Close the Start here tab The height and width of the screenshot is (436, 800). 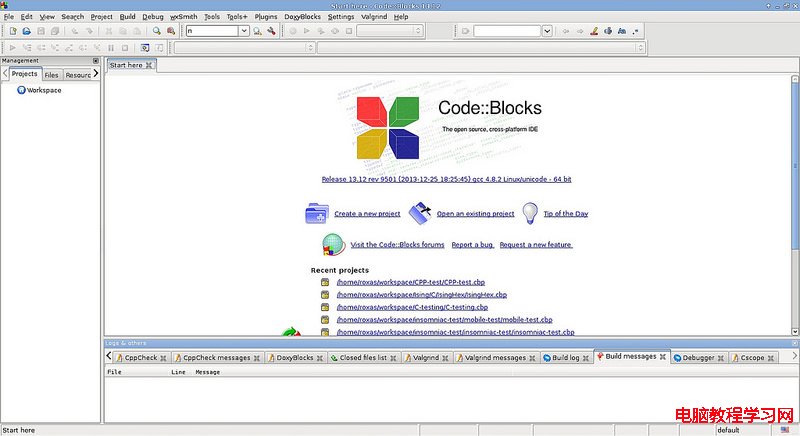(149, 65)
